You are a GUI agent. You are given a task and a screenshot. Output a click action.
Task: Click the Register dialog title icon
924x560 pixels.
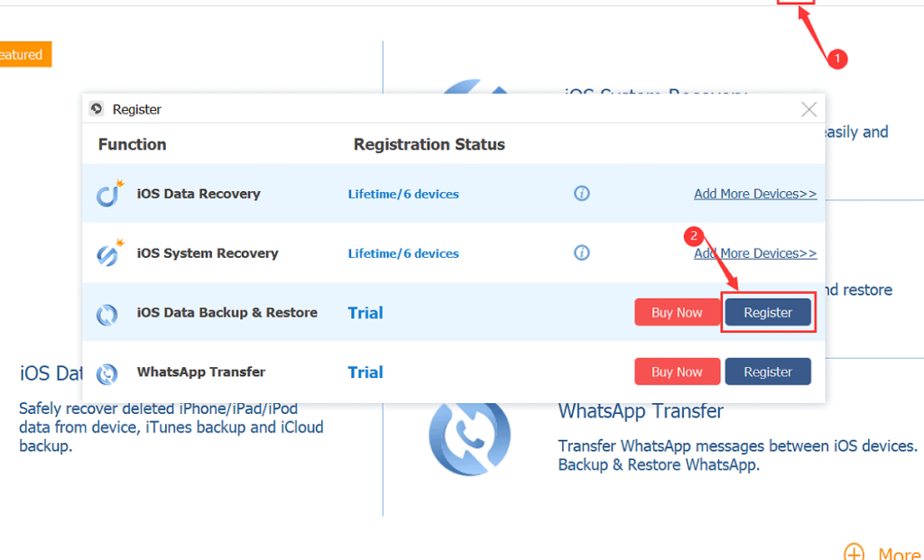pos(97,109)
